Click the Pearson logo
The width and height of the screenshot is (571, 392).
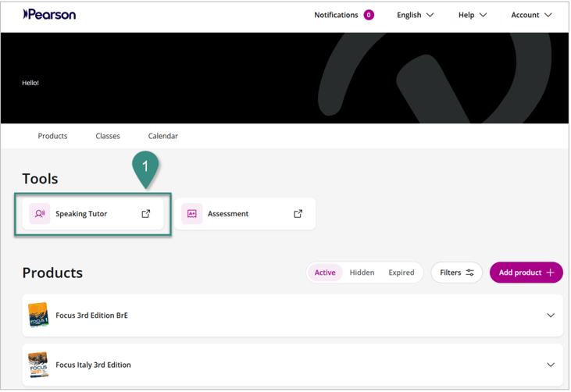click(49, 15)
